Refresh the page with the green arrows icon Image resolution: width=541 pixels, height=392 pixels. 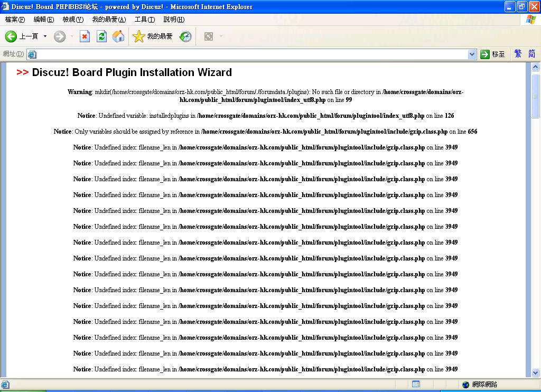tap(101, 36)
